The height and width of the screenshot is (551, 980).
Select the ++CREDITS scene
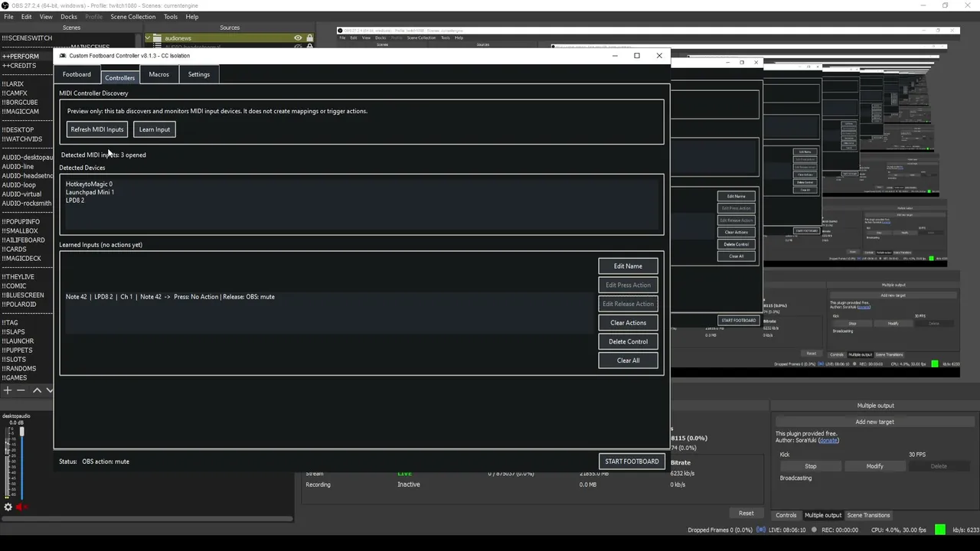click(x=19, y=66)
